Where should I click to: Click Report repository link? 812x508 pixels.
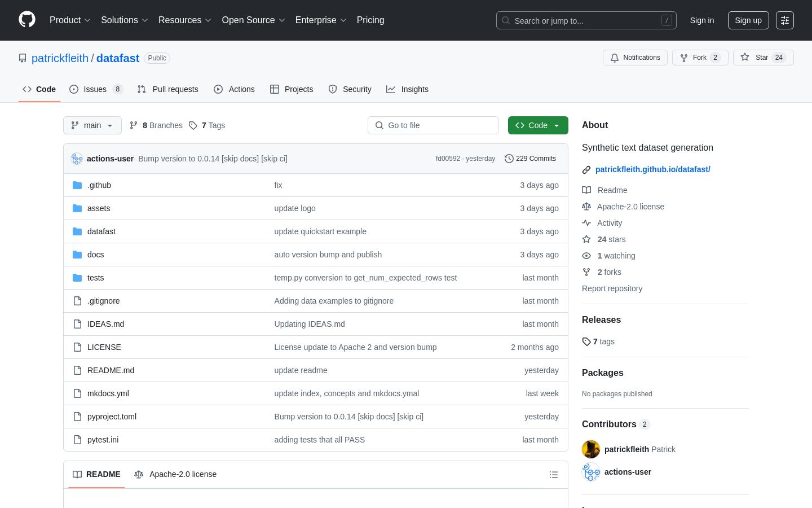tap(612, 288)
